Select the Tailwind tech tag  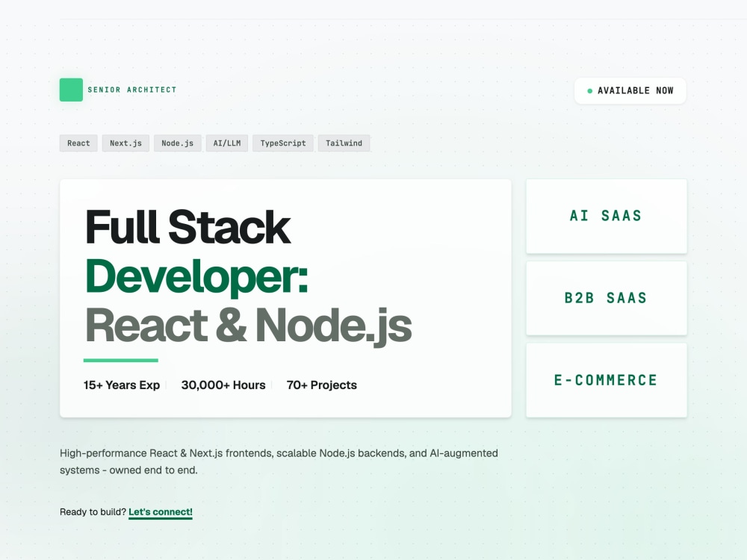click(x=344, y=143)
